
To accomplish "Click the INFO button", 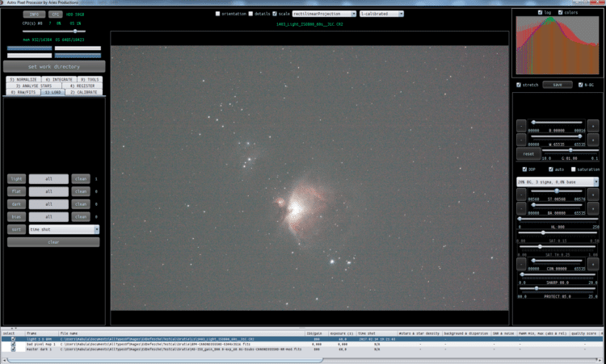I will click(34, 15).
